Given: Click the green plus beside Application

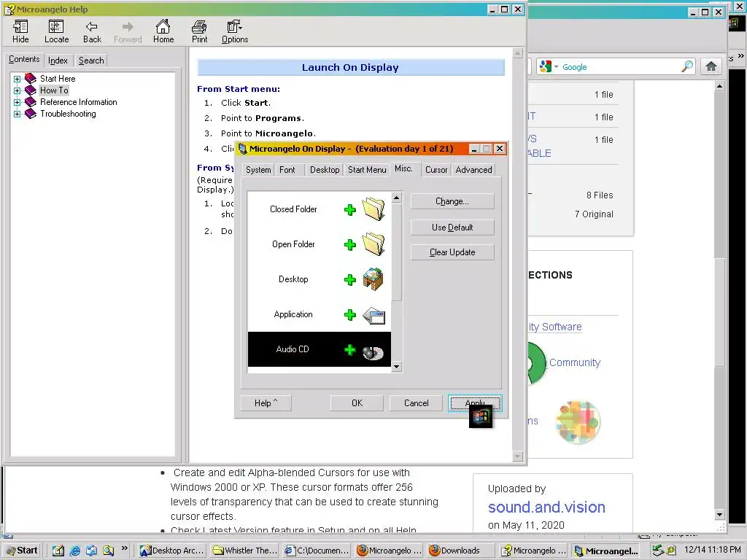Looking at the screenshot, I should click(350, 315).
